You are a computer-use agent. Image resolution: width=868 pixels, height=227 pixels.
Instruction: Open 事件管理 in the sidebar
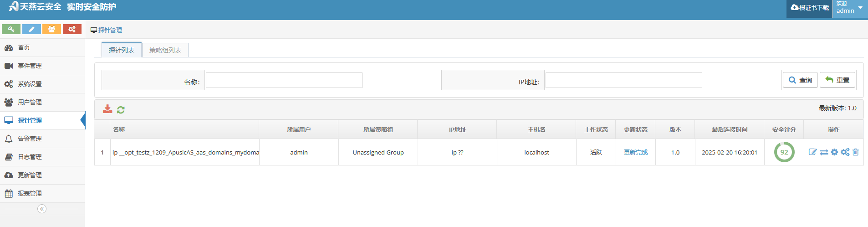(42, 66)
